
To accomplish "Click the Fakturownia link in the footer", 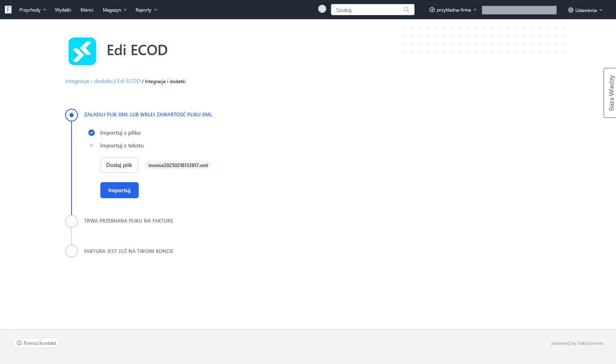I will point(590,343).
